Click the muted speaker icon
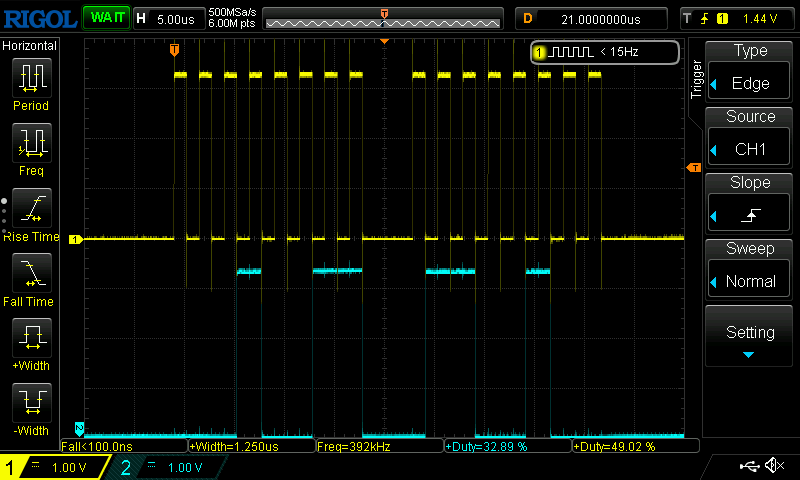The height and width of the screenshot is (480, 800). pos(774,465)
